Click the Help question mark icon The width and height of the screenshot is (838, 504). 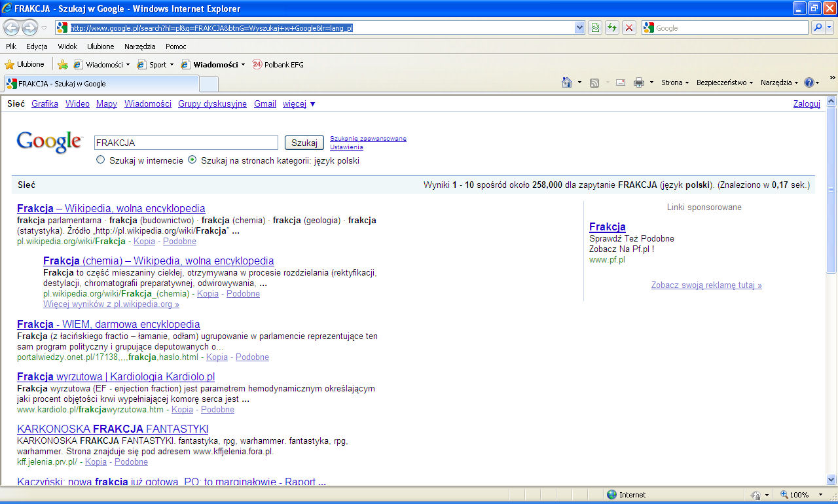pyautogui.click(x=809, y=82)
